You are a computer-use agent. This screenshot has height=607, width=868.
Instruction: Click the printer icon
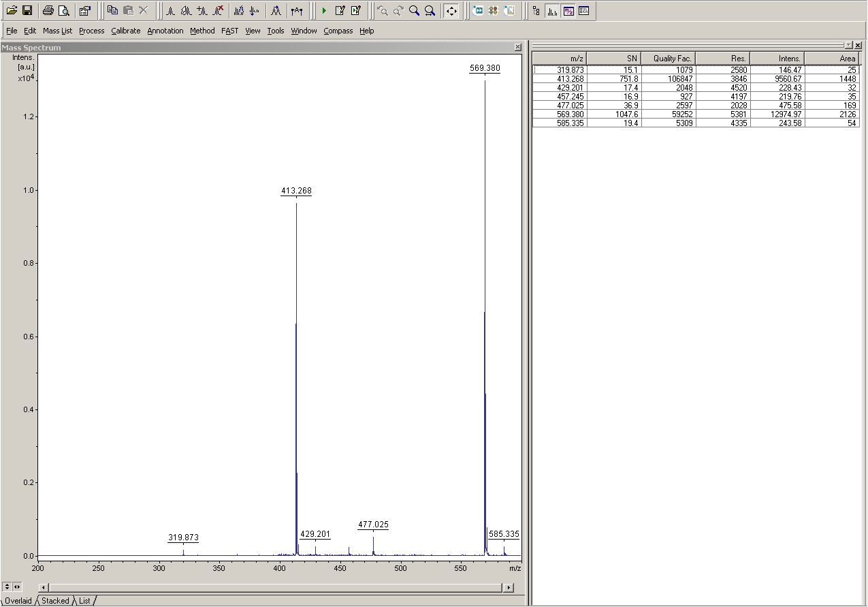pos(48,11)
